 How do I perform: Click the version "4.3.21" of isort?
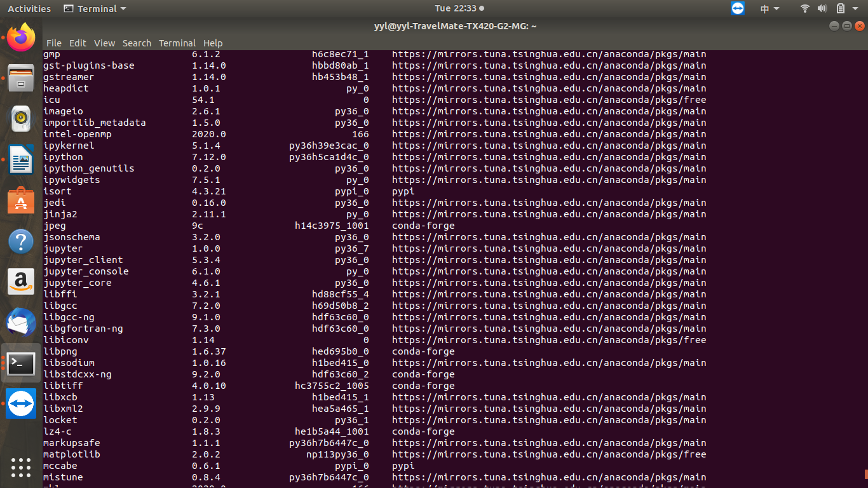click(x=209, y=191)
